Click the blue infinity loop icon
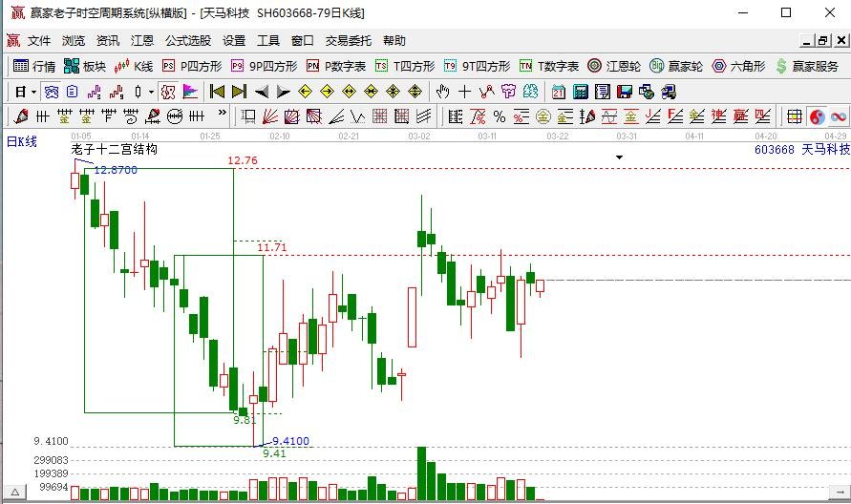This screenshot has width=851, height=504. pyautogui.click(x=839, y=116)
